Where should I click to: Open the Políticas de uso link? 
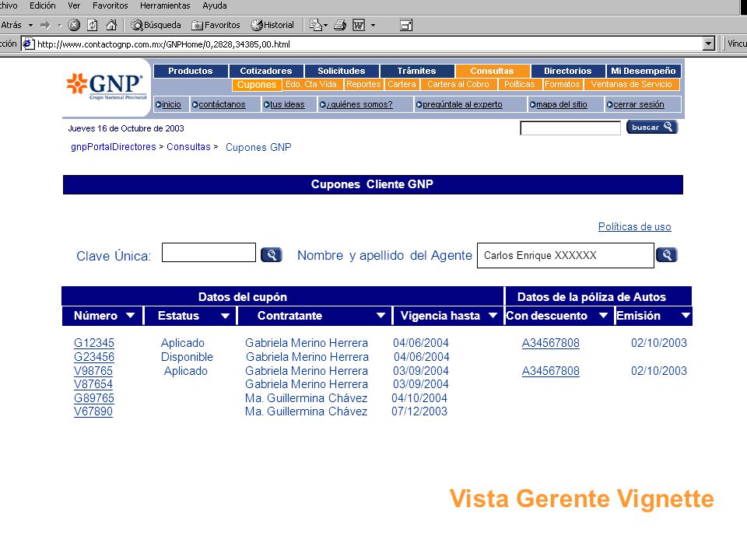[635, 226]
